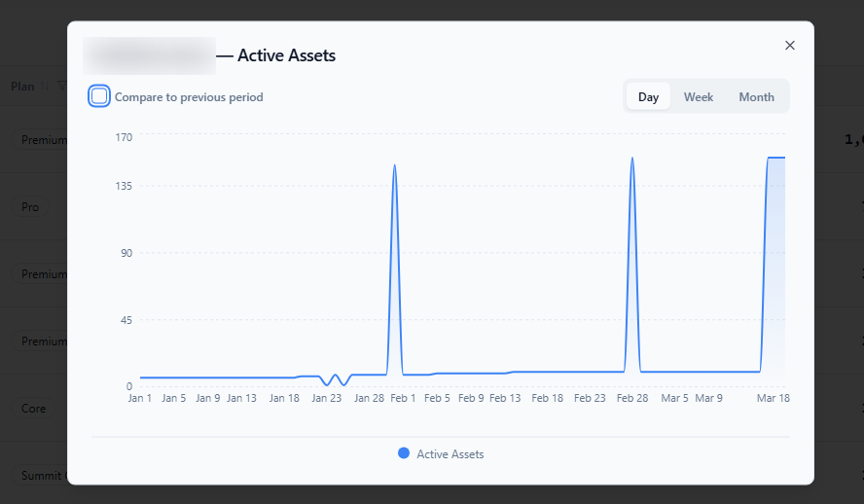
Task: Click the sort arrows beside Plan header
Action: 45,86
